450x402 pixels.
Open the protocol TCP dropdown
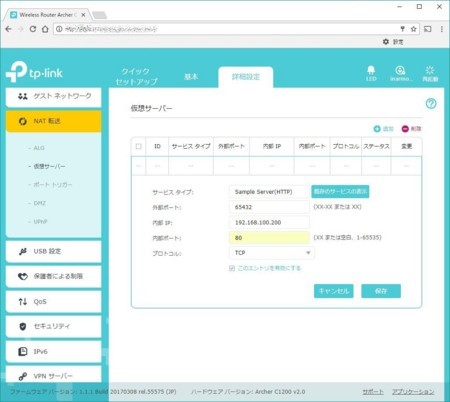(272, 253)
